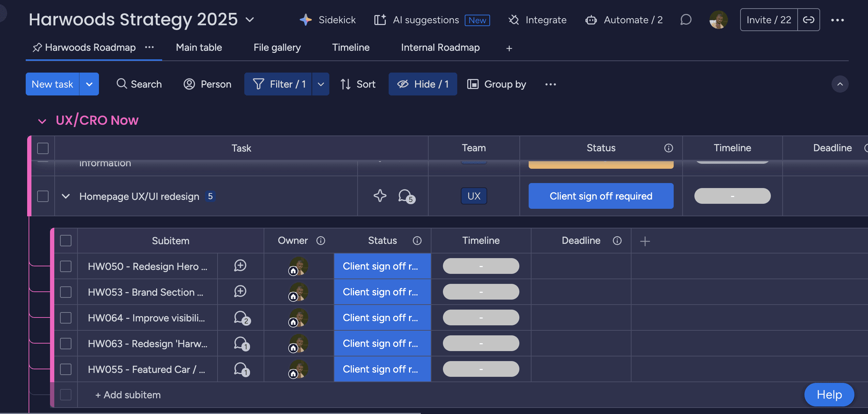Tick the select-all checkbox in Task header
Screen dimensions: 868x414
(43, 148)
